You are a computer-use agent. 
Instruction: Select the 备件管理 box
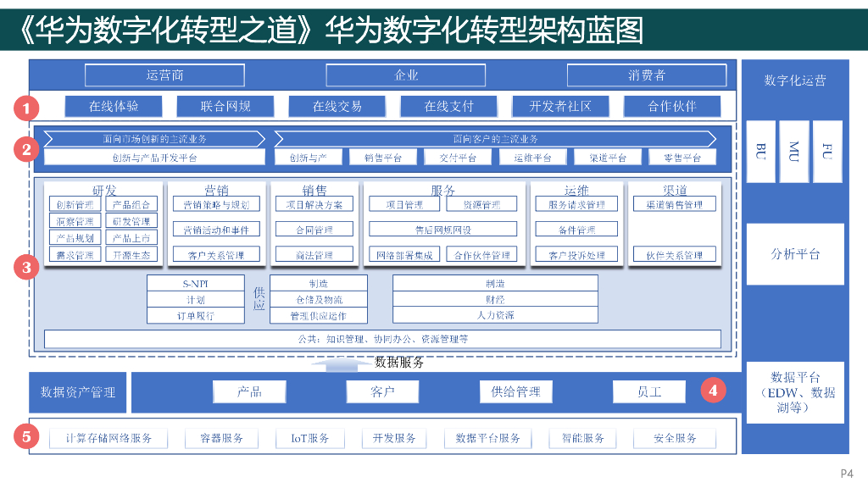pos(576,230)
